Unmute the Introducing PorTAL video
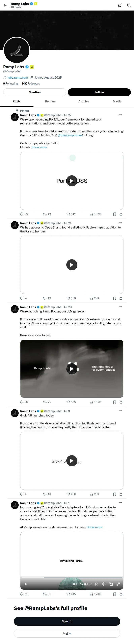Image resolution: width=134 pixels, height=644 pixels. (96, 584)
